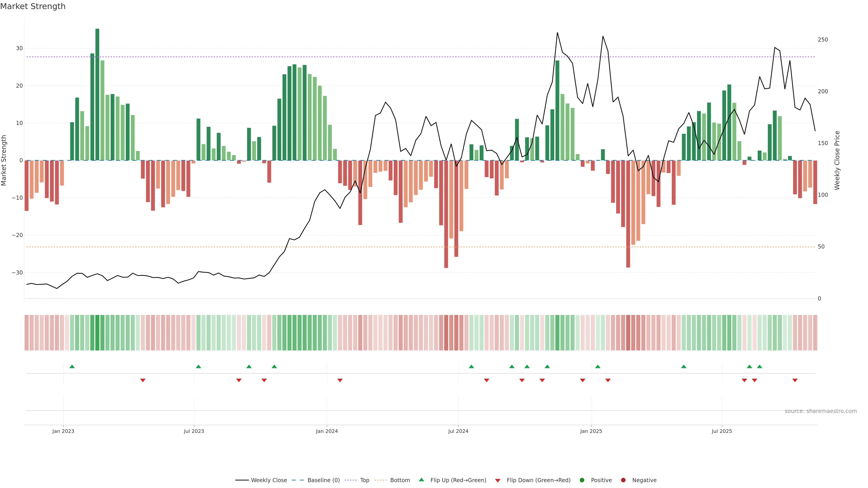Screen dimensions: 868x488
Task: Click the green flip-up marker just after Jul 2024
Action: [471, 366]
